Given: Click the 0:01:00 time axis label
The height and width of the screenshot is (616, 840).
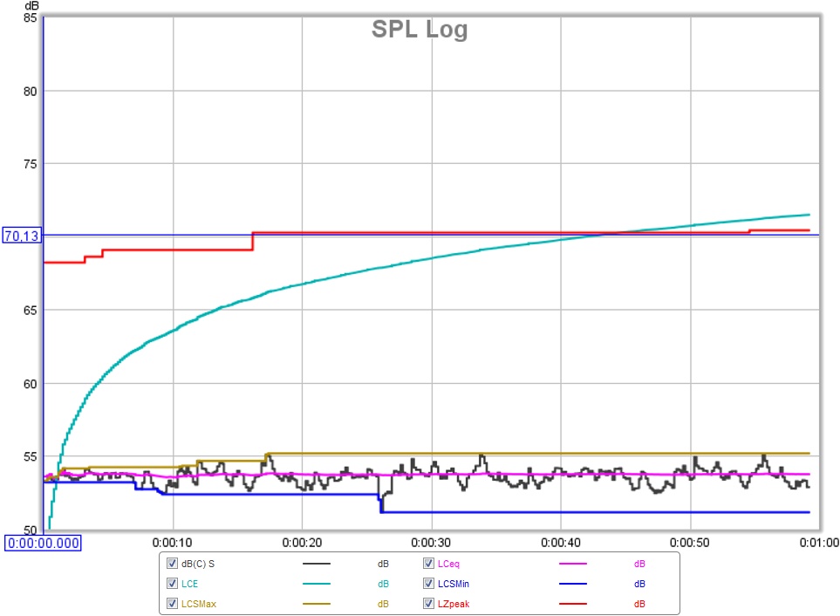Looking at the screenshot, I should tap(819, 544).
